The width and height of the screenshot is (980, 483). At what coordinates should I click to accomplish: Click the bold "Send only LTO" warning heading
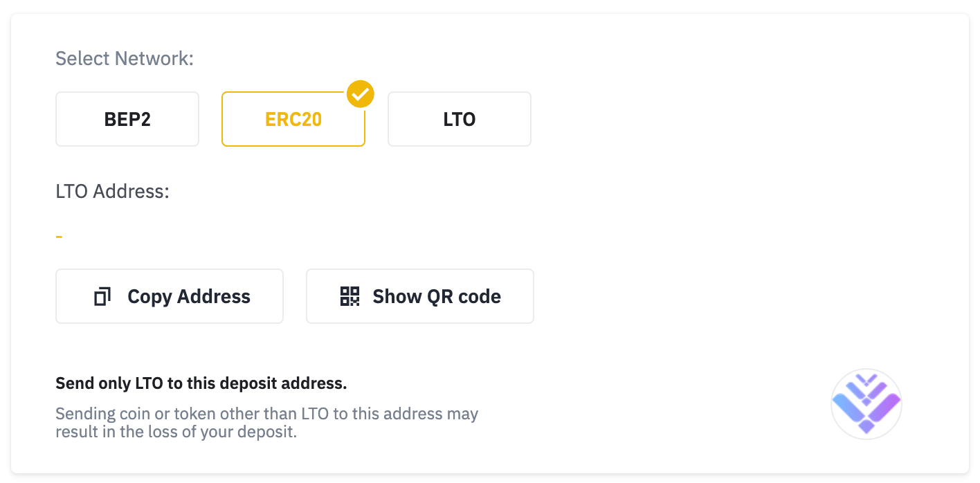(x=201, y=383)
